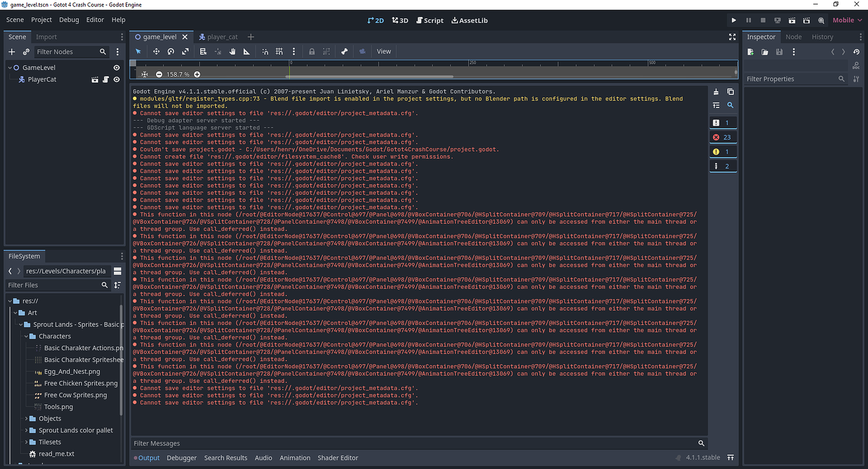This screenshot has height=469, width=868.
Task: Click the Shader Editor bottom button
Action: [338, 458]
